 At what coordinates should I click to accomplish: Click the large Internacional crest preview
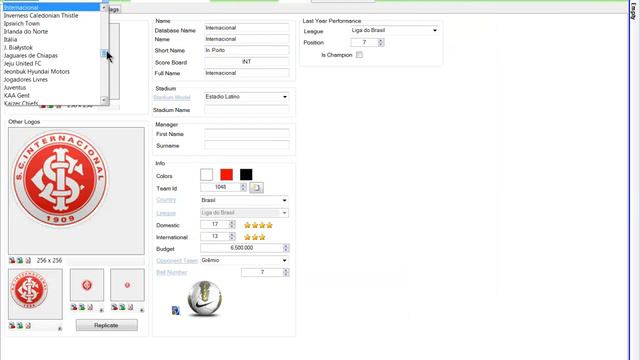(76, 191)
